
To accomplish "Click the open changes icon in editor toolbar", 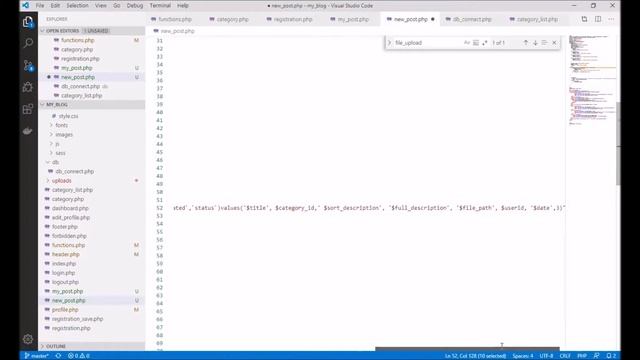I will pyautogui.click(x=584, y=19).
